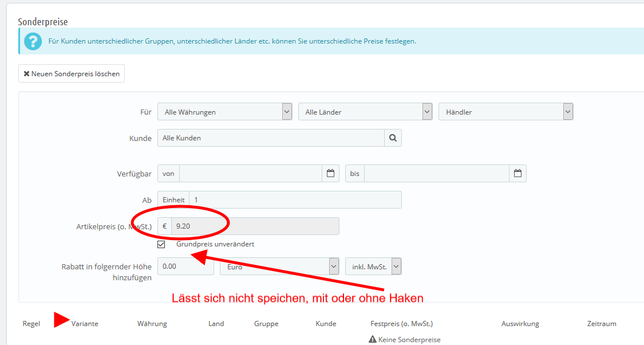Click the Festpreis (o. MwSt.) column header
The image size is (644, 345).
(402, 324)
